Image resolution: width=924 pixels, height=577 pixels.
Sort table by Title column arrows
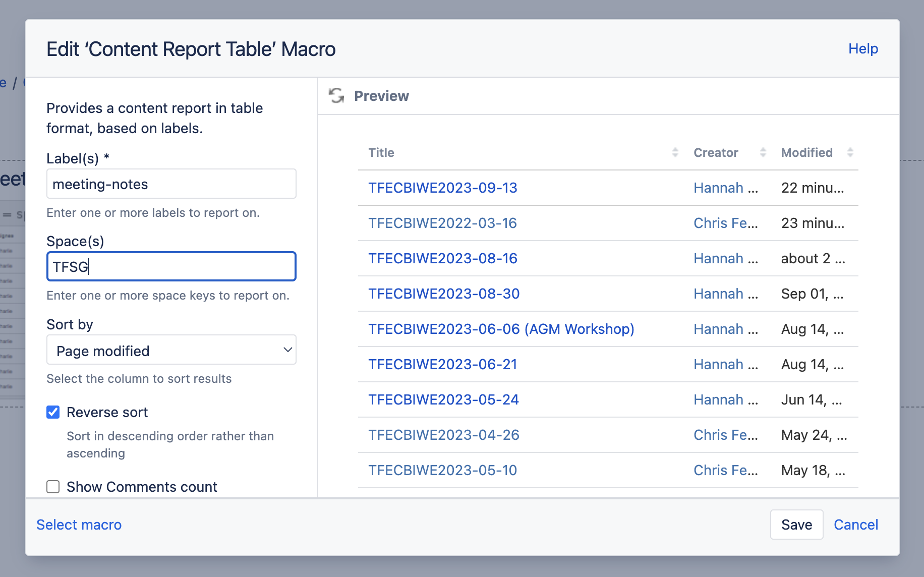coord(675,152)
